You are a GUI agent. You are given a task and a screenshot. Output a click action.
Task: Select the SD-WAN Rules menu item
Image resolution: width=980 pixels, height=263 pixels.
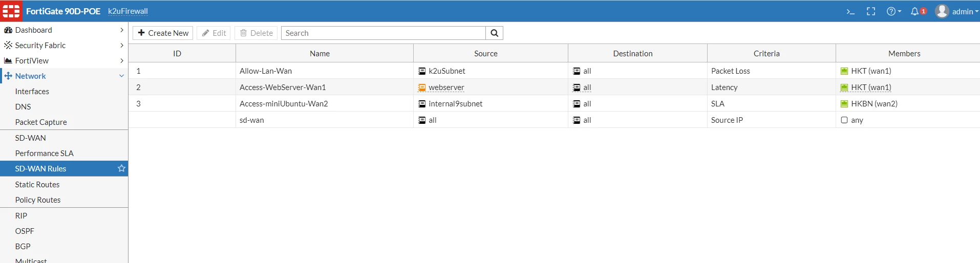point(64,168)
